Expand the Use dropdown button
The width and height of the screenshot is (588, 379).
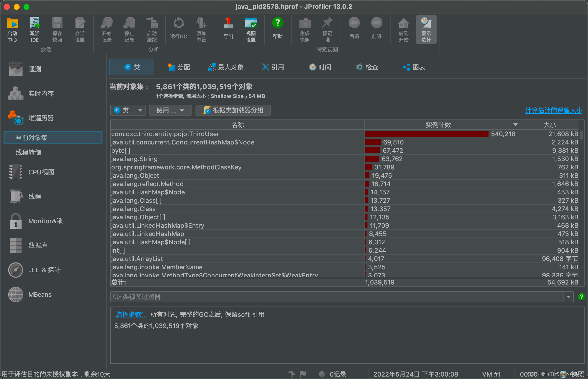click(170, 110)
